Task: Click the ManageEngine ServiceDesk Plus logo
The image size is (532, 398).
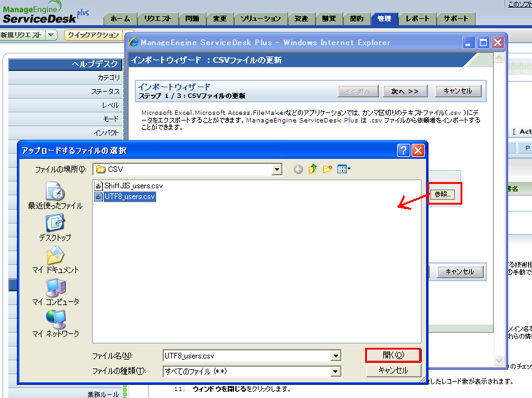Action: [46, 12]
